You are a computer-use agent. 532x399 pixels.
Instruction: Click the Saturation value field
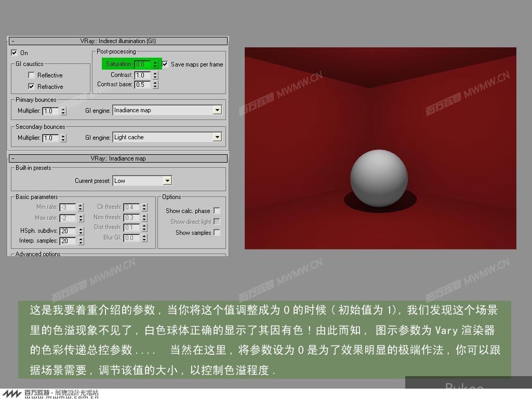click(143, 64)
